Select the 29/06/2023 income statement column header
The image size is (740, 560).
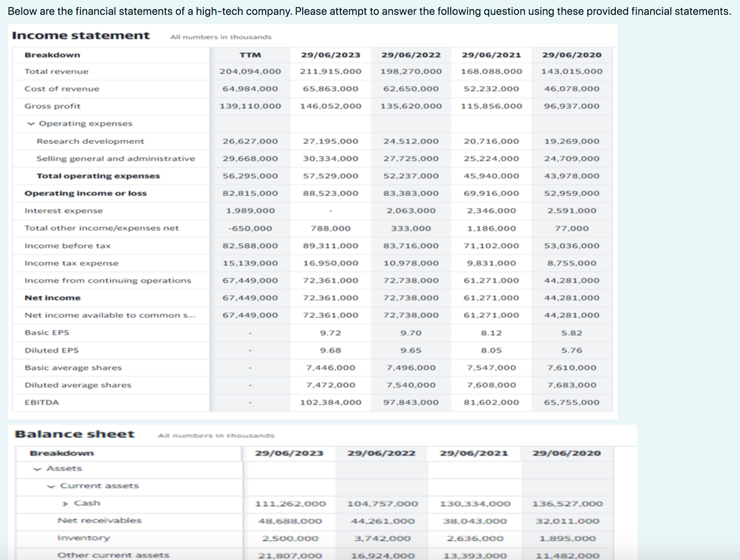(330, 55)
